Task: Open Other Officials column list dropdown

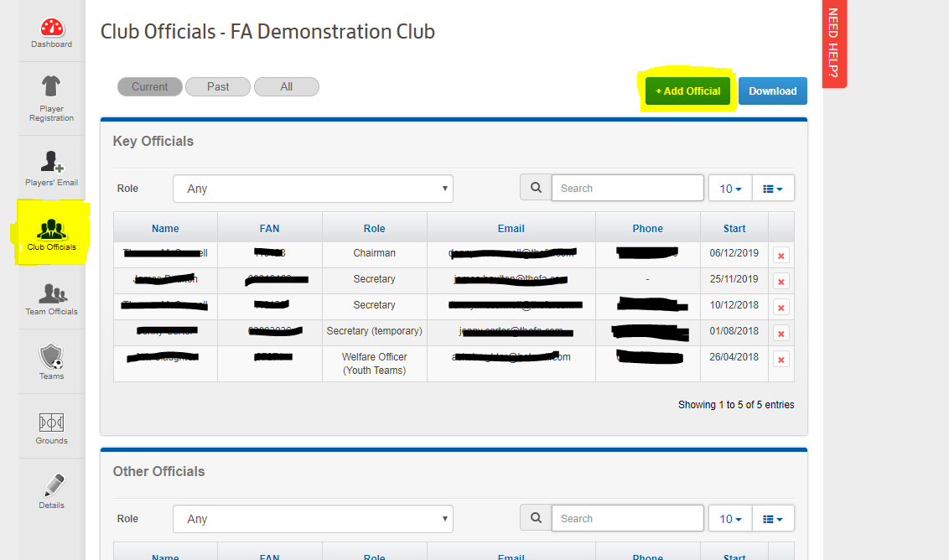Action: [x=773, y=519]
